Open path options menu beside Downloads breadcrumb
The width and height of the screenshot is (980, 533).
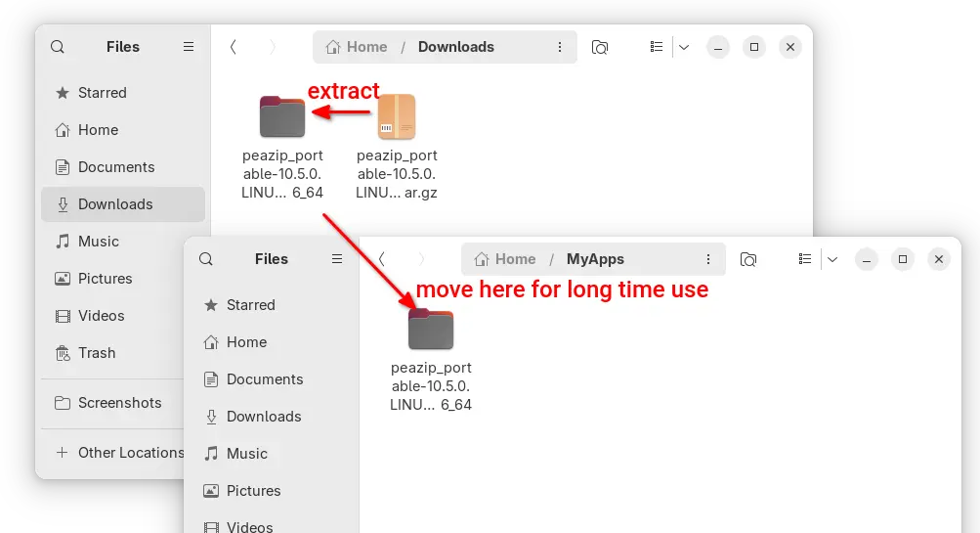560,47
